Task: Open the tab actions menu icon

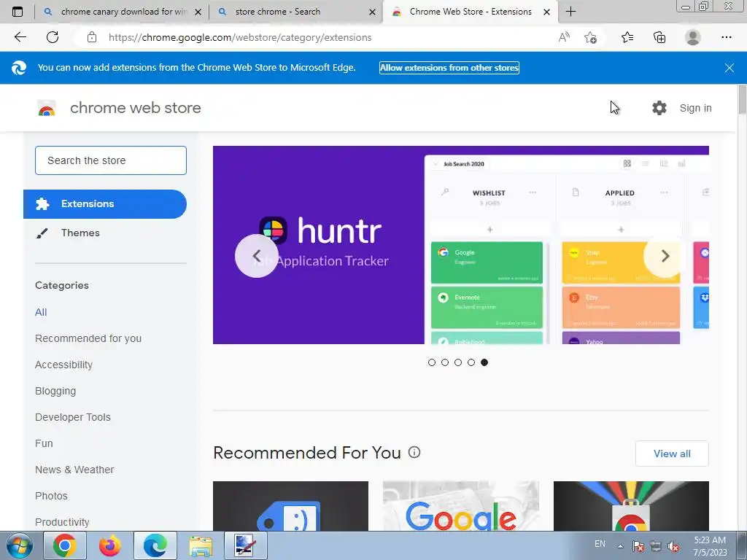Action: (18, 12)
